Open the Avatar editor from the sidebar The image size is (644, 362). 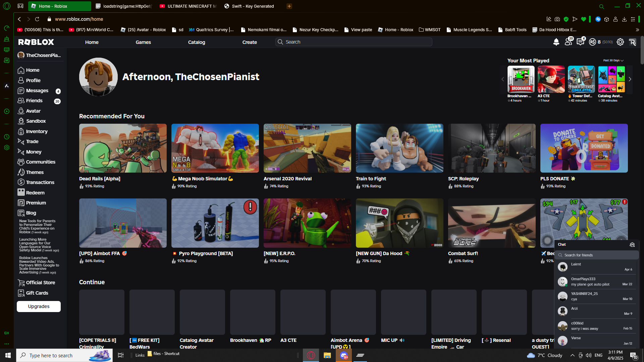tap(33, 111)
